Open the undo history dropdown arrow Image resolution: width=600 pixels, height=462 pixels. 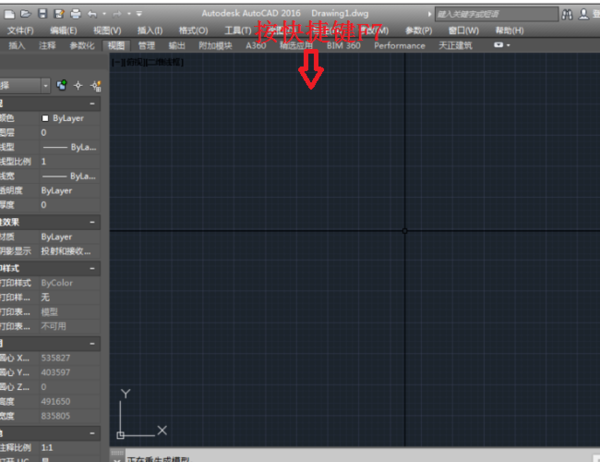[104, 14]
